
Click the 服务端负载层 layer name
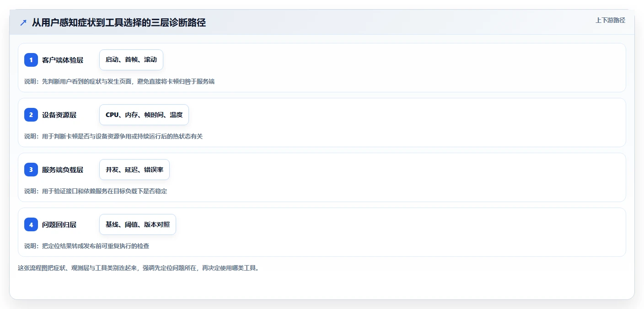[63, 170]
